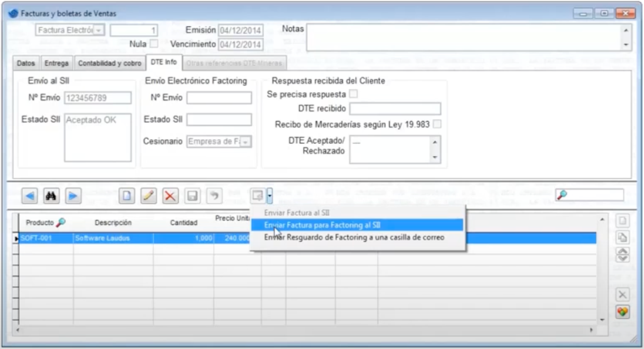Save with the floppy disk icon

192,196
